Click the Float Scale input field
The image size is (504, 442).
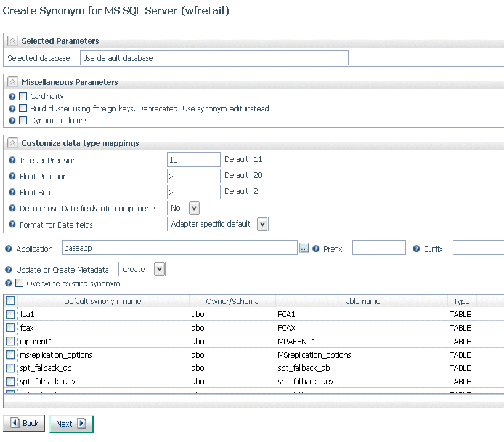(193, 192)
